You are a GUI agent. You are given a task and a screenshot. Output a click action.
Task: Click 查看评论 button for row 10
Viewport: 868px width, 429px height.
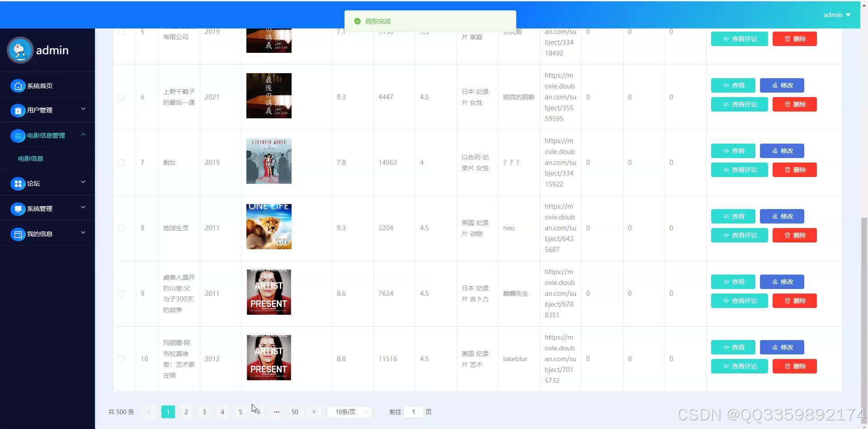(740, 366)
